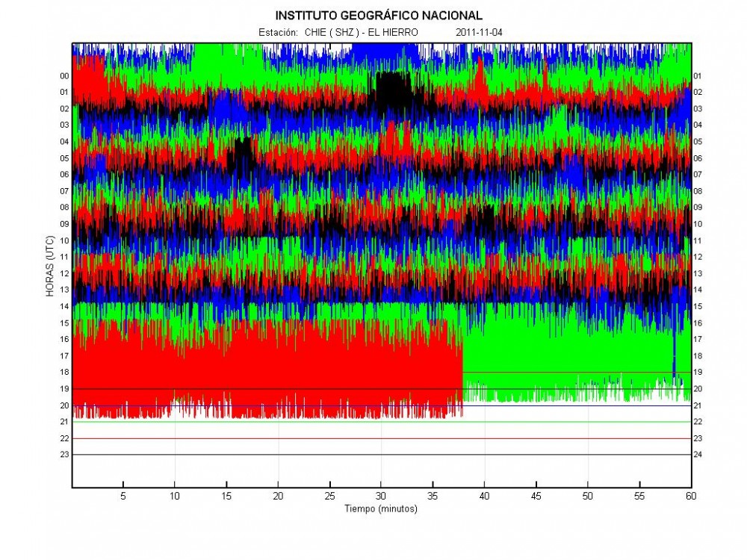Click left-axis hour label 14
This screenshot has height=560, width=747.
coord(64,307)
